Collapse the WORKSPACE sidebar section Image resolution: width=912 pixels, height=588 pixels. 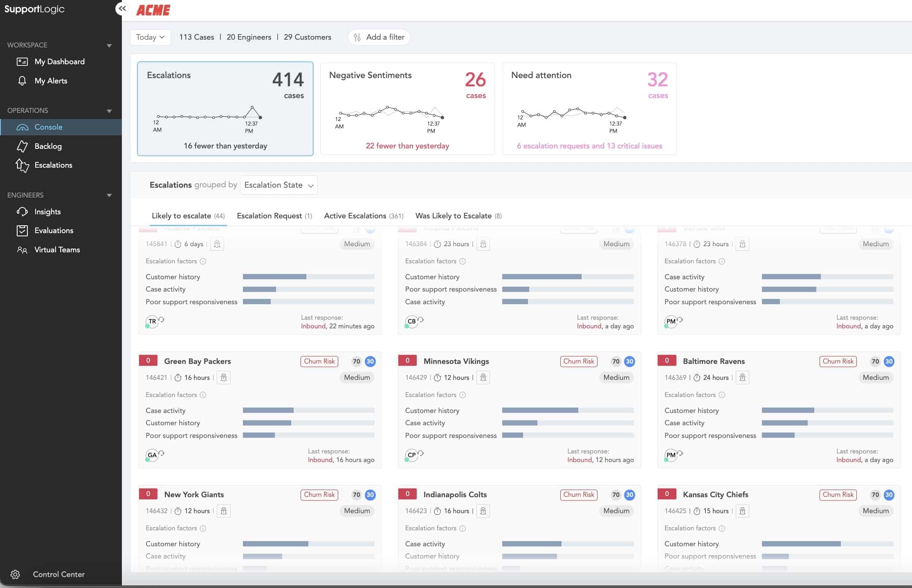click(109, 45)
